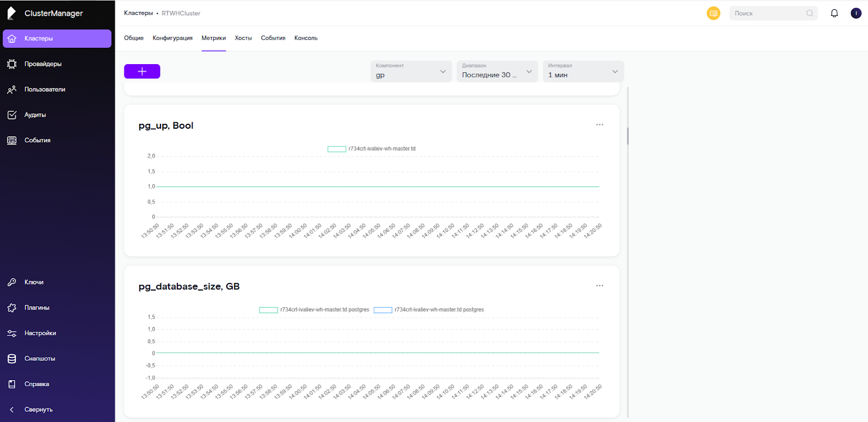Click the yellow chat icon in header
This screenshot has height=422, width=868.
[713, 13]
